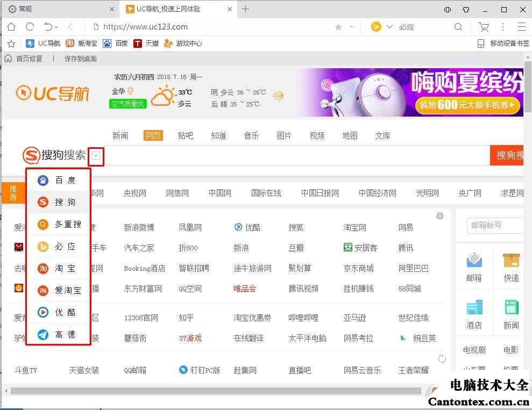Screen dimensions: 532x410
Task: Open Bing search engine selector arrow
Action: click(389, 27)
